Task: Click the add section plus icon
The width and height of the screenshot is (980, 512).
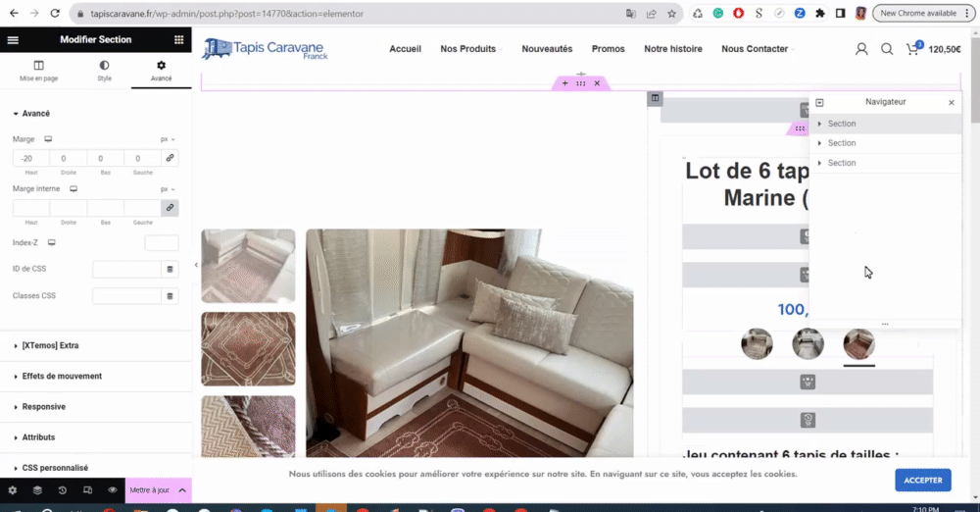Action: (565, 83)
